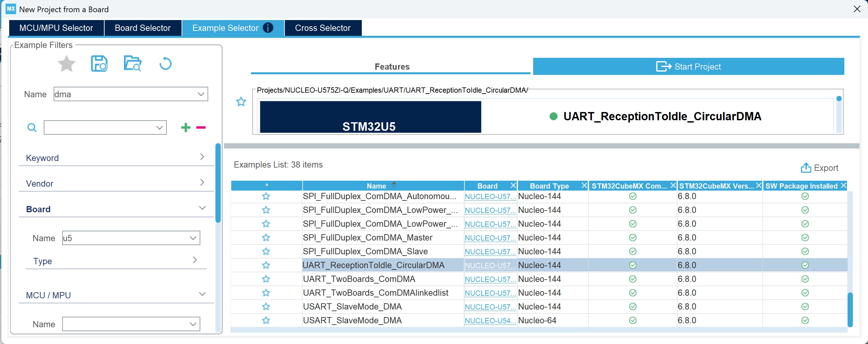
Task: Click the magnifier search icon in filters
Action: point(32,127)
